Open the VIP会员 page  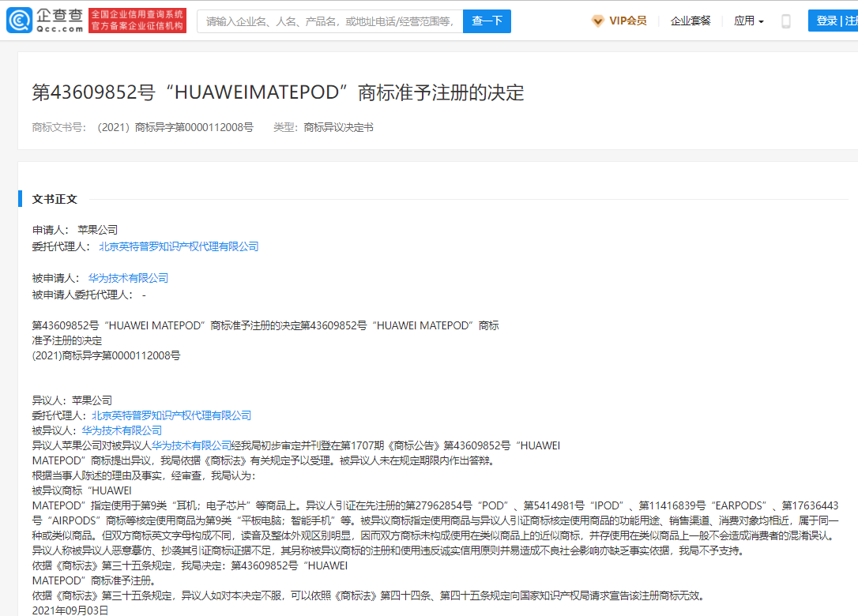pyautogui.click(x=627, y=21)
